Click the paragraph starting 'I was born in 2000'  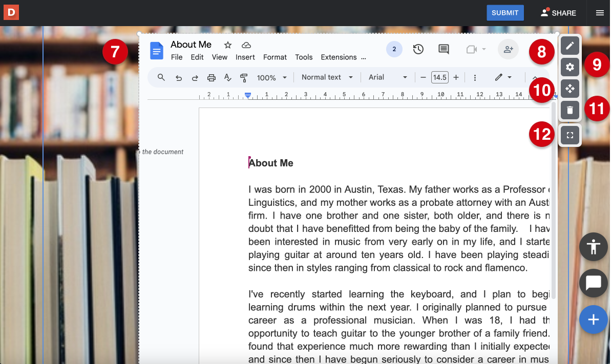pos(399,229)
